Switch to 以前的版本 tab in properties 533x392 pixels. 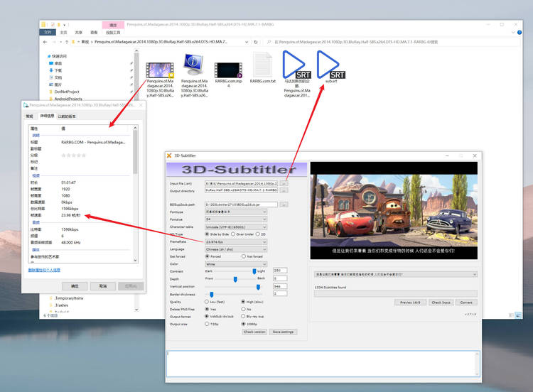tap(67, 116)
